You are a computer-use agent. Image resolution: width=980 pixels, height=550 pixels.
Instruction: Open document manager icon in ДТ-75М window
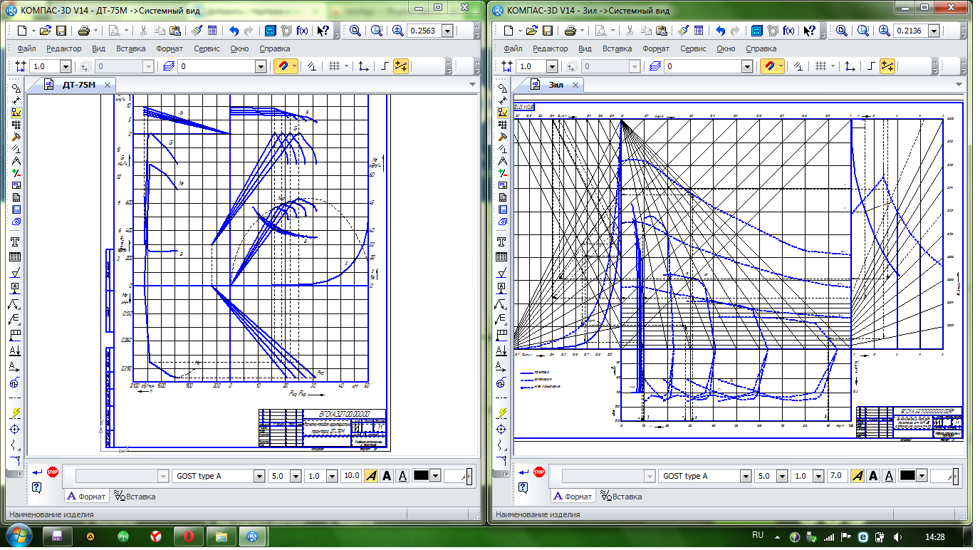click(x=271, y=31)
